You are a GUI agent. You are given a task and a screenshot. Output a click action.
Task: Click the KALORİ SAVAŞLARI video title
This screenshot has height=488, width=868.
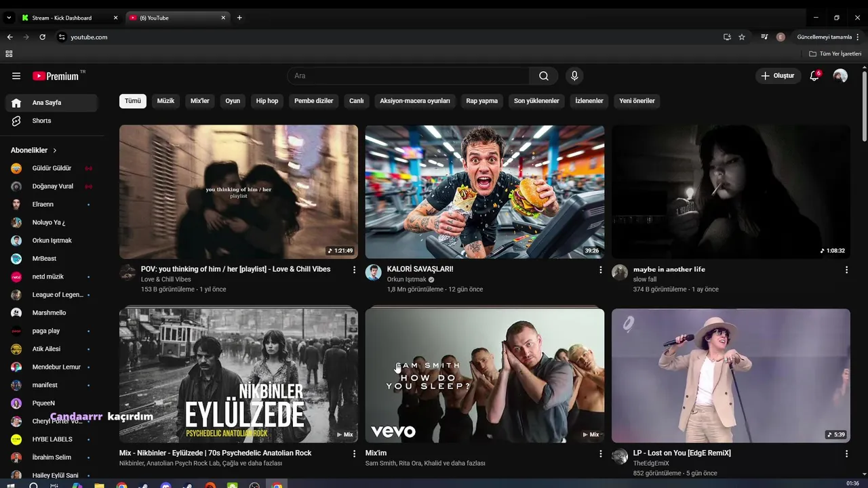point(420,269)
